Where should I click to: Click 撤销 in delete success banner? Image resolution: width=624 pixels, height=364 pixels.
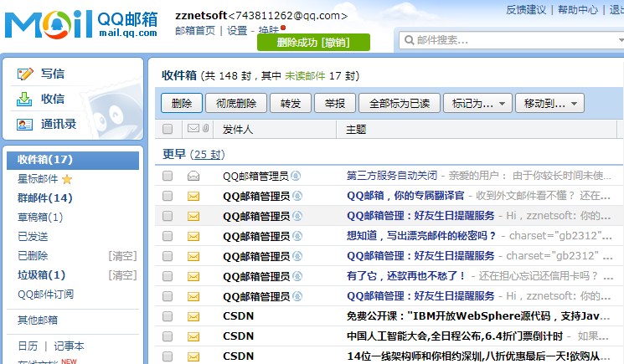(x=336, y=43)
